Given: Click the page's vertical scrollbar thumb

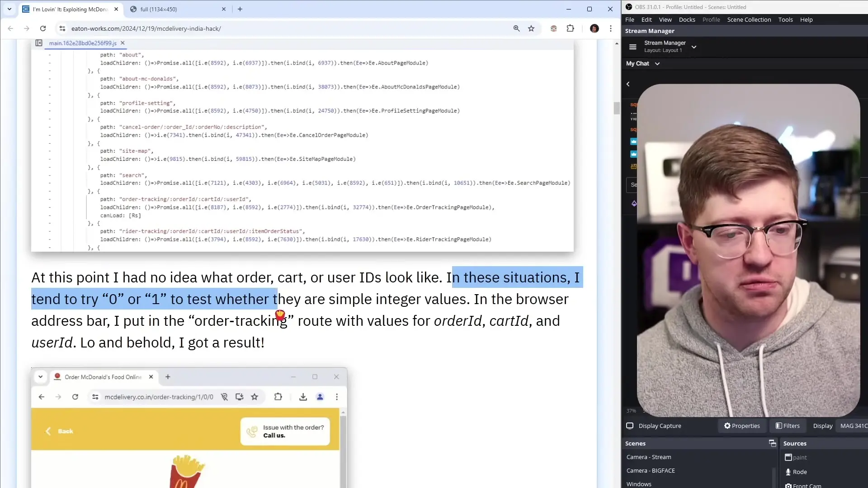Looking at the screenshot, I should click(617, 108).
